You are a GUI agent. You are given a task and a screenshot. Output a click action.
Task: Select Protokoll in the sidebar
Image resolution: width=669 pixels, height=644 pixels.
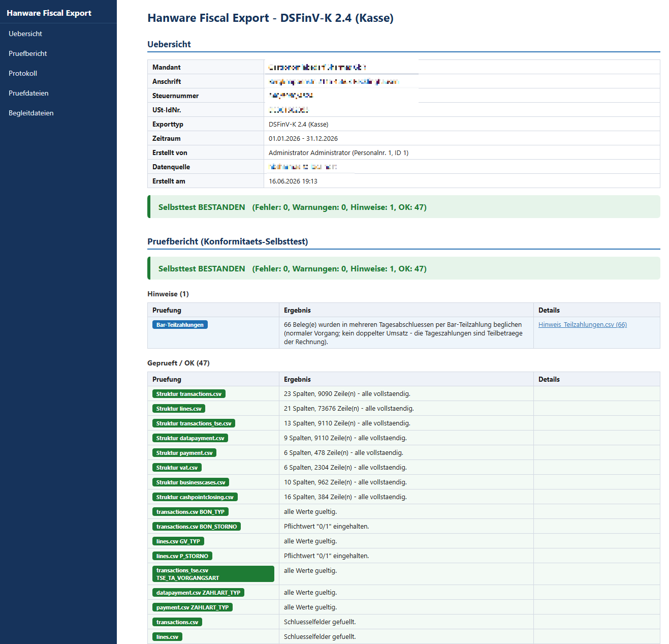point(23,73)
